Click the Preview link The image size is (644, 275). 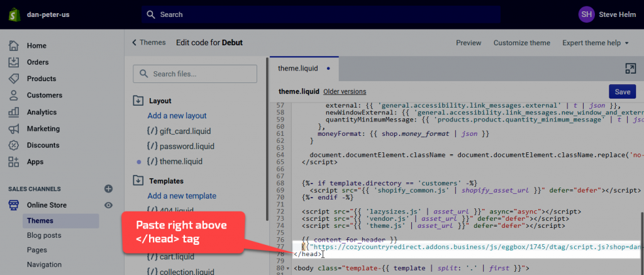(x=469, y=43)
